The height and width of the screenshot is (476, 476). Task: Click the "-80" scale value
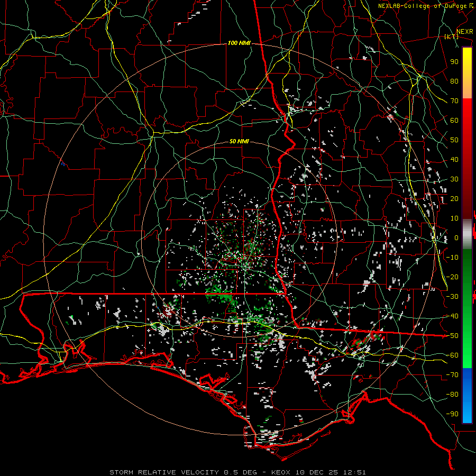tap(452, 395)
